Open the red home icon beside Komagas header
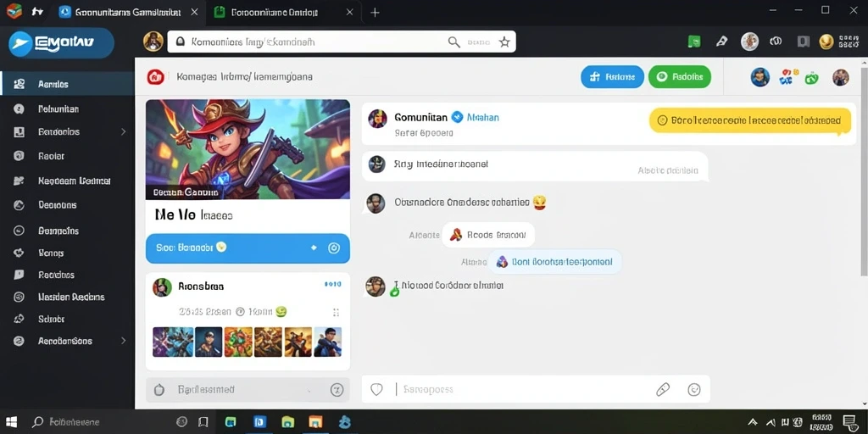Image resolution: width=868 pixels, height=434 pixels. pyautogui.click(x=155, y=77)
